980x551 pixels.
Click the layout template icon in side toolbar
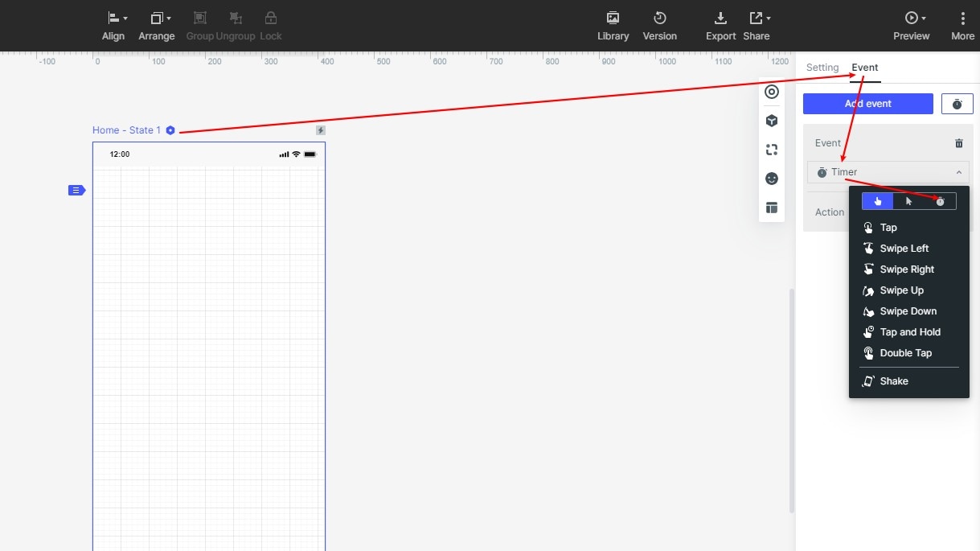[772, 208]
